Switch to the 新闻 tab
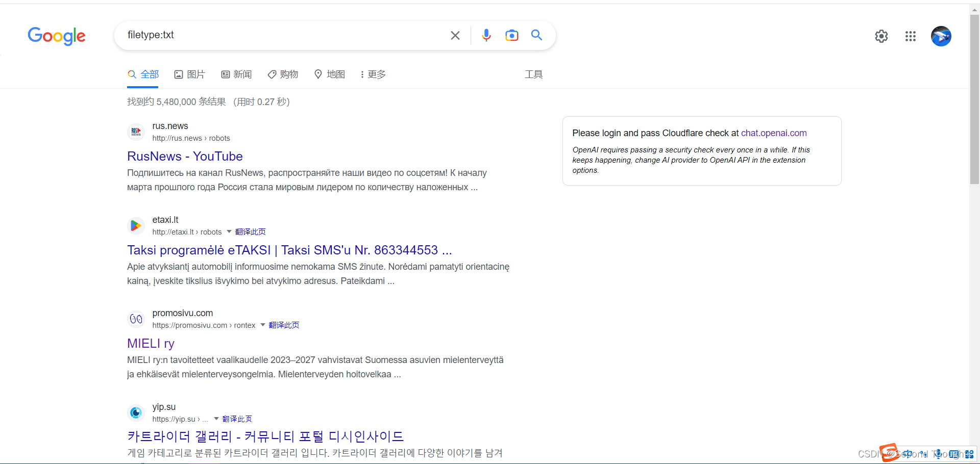This screenshot has width=980, height=464. point(236,74)
